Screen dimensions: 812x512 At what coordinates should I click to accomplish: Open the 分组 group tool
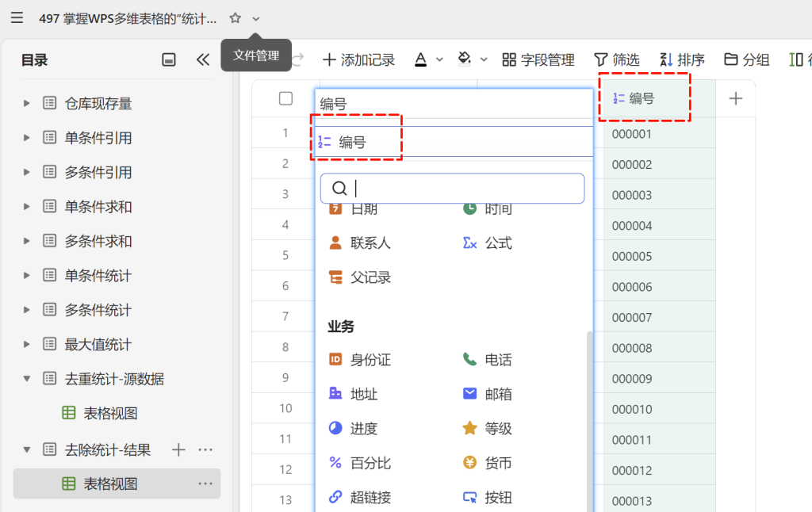pos(746,60)
